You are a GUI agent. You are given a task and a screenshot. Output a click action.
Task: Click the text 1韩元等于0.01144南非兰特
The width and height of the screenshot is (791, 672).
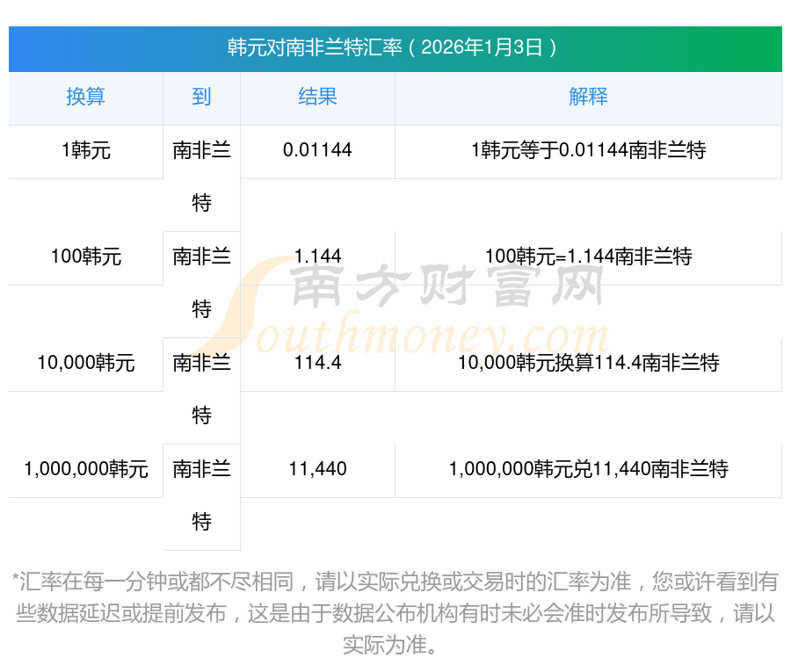tap(588, 150)
